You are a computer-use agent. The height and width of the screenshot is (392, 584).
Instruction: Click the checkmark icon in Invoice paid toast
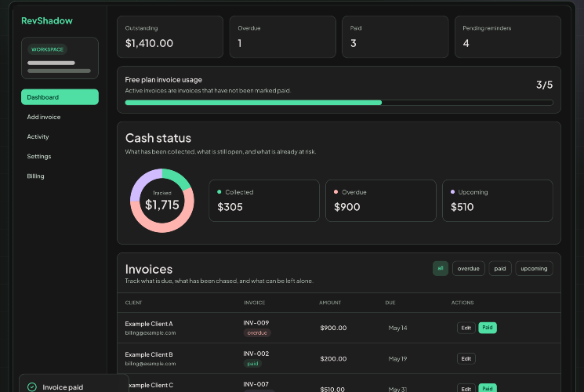pos(32,387)
